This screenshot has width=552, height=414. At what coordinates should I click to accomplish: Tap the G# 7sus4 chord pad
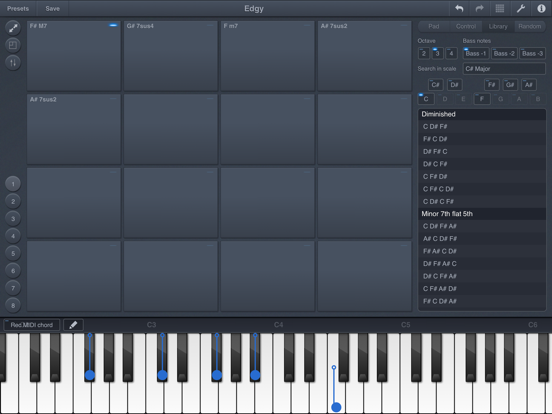coord(171,56)
